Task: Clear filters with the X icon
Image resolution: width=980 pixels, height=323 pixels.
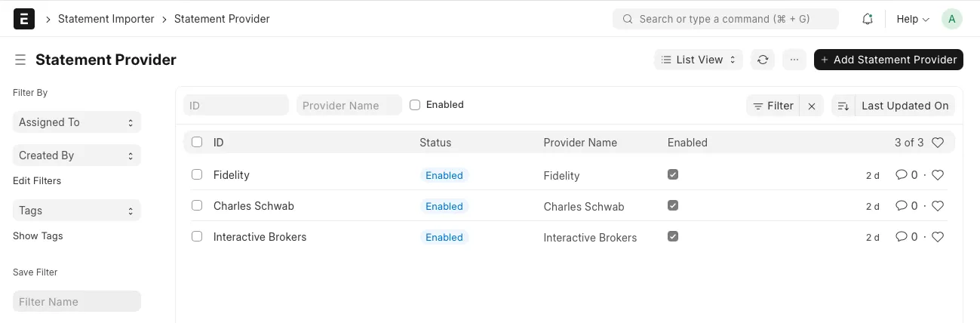Action: pyautogui.click(x=812, y=106)
